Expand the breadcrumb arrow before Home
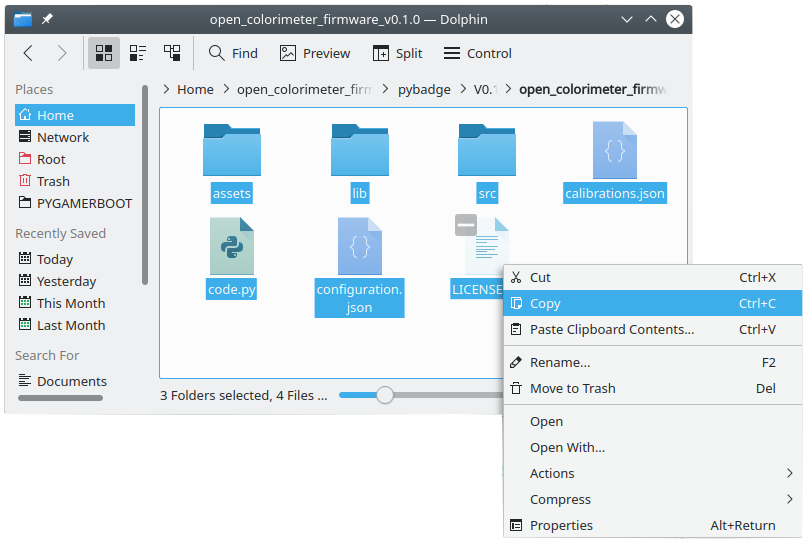This screenshot has height=543, width=810. tap(166, 89)
